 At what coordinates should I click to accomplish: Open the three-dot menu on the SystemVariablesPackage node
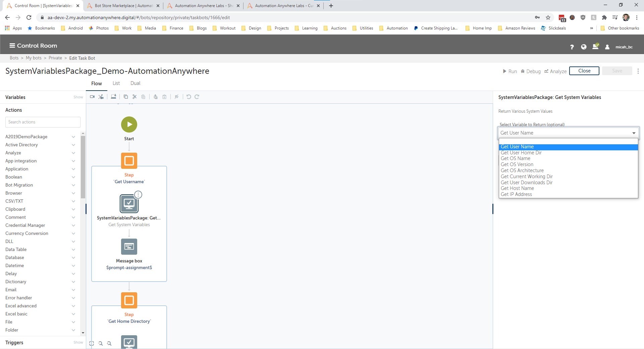tap(138, 195)
